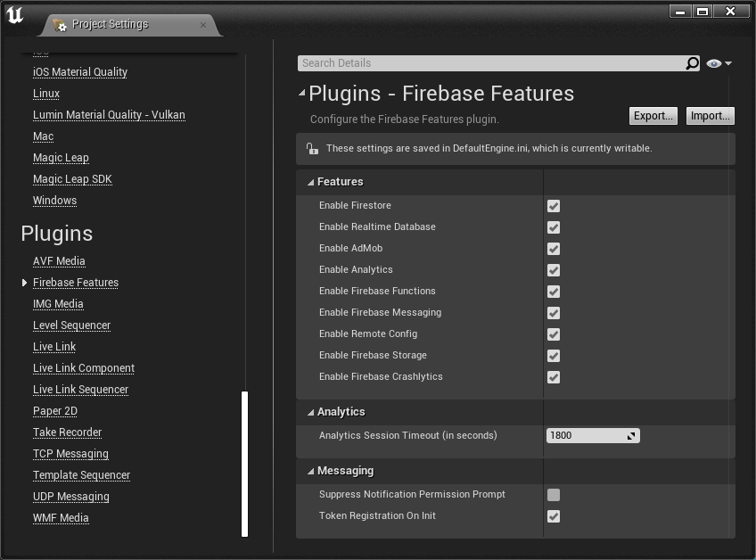The height and width of the screenshot is (560, 756).
Task: Toggle Enable Firebase Functions checkbox
Action: (554, 292)
